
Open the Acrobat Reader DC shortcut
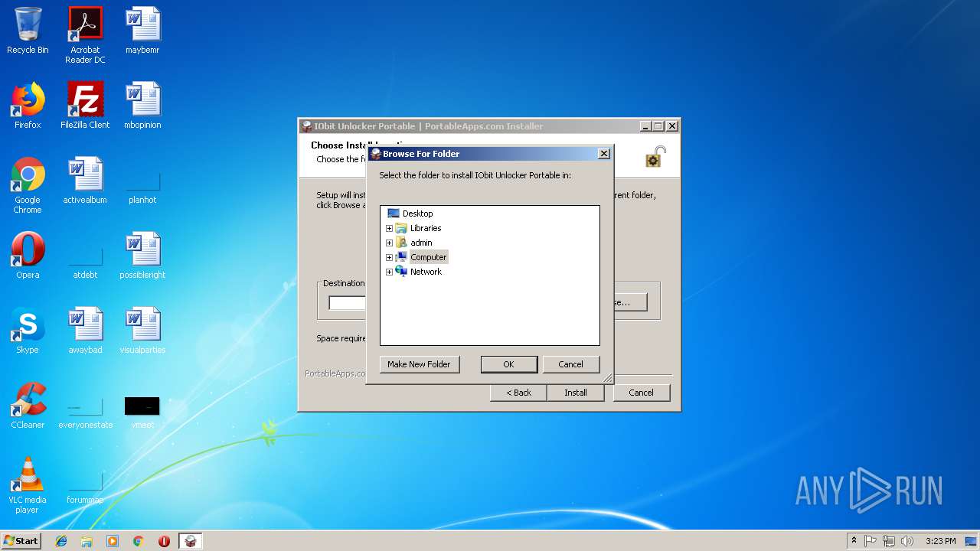tap(85, 36)
